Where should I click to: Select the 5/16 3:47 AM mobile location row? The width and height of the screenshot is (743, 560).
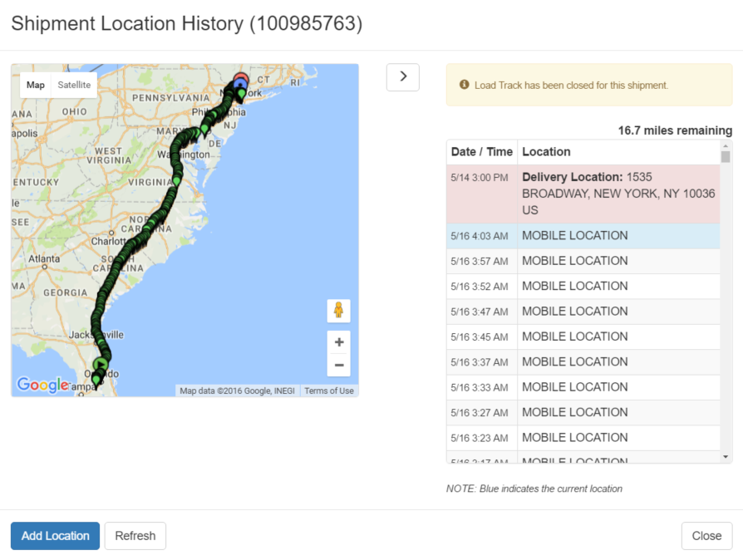click(x=583, y=312)
